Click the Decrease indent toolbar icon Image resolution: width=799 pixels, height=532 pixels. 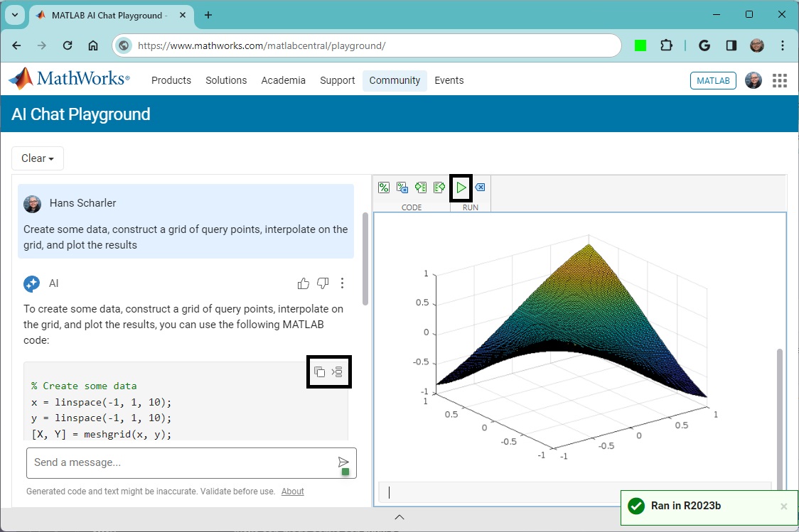[x=439, y=188]
